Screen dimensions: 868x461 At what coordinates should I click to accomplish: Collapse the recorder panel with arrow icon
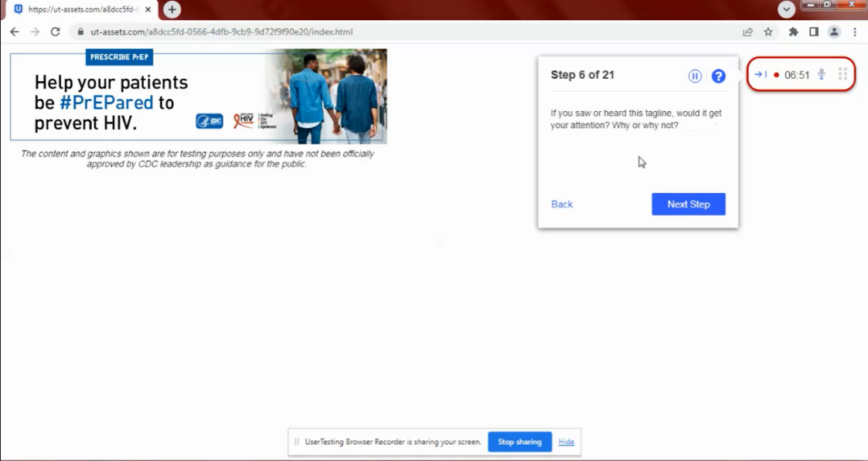[761, 75]
